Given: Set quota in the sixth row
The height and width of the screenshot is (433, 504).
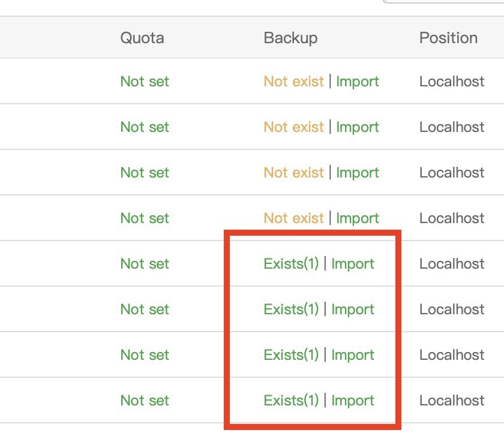Looking at the screenshot, I should pos(145,309).
